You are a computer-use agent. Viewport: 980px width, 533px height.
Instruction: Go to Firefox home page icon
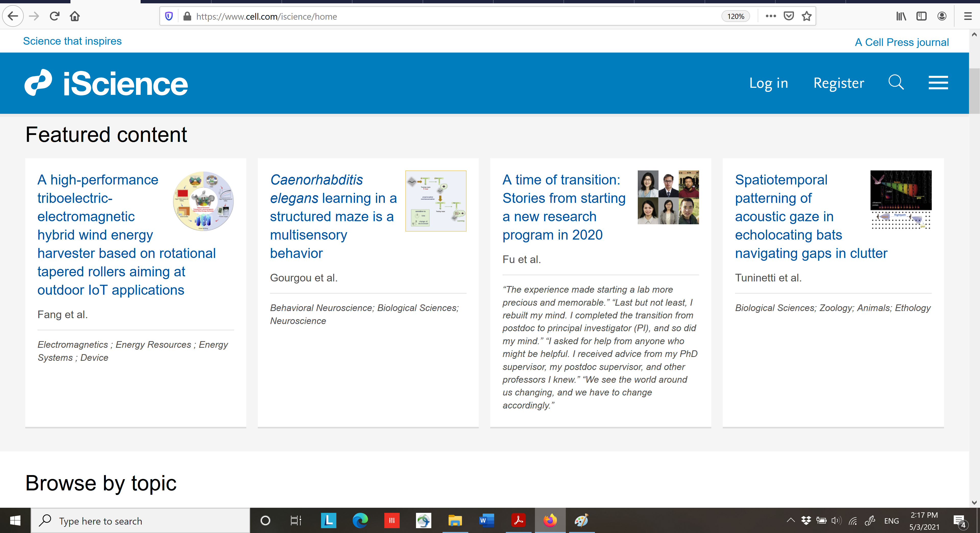[75, 16]
